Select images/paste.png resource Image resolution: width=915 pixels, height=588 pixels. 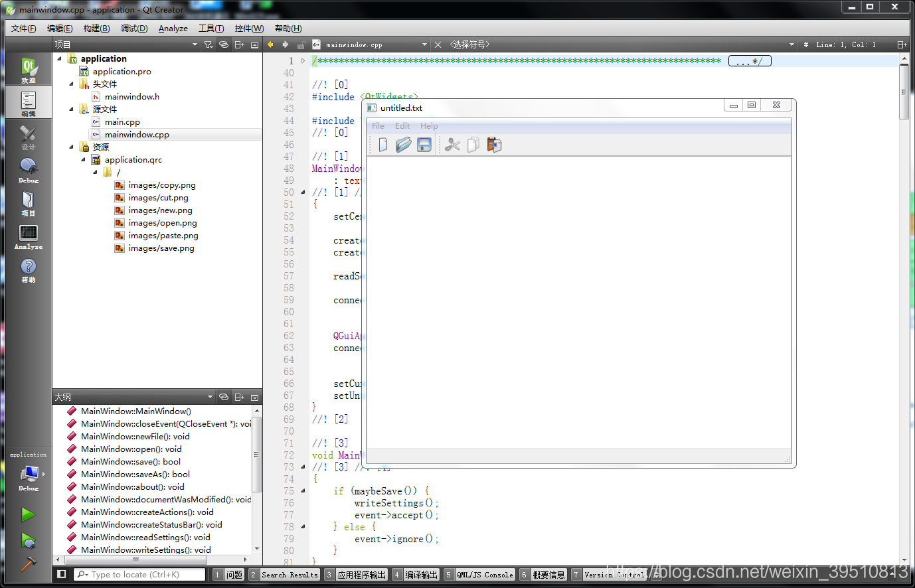click(163, 236)
